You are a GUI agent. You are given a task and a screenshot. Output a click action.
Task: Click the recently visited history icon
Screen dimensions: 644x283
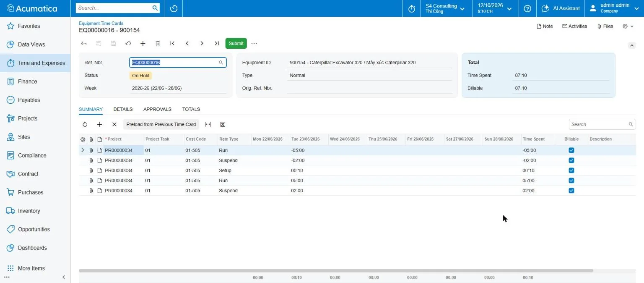174,8
